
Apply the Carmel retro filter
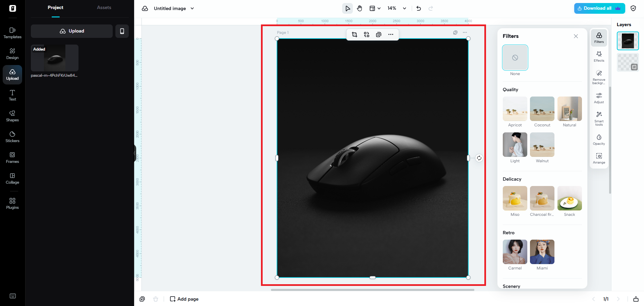coord(515,252)
